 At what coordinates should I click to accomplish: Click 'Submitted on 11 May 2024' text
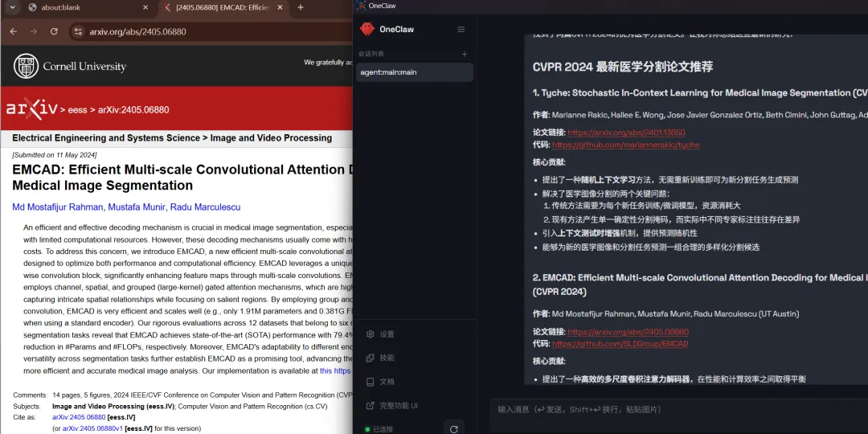[x=55, y=155]
